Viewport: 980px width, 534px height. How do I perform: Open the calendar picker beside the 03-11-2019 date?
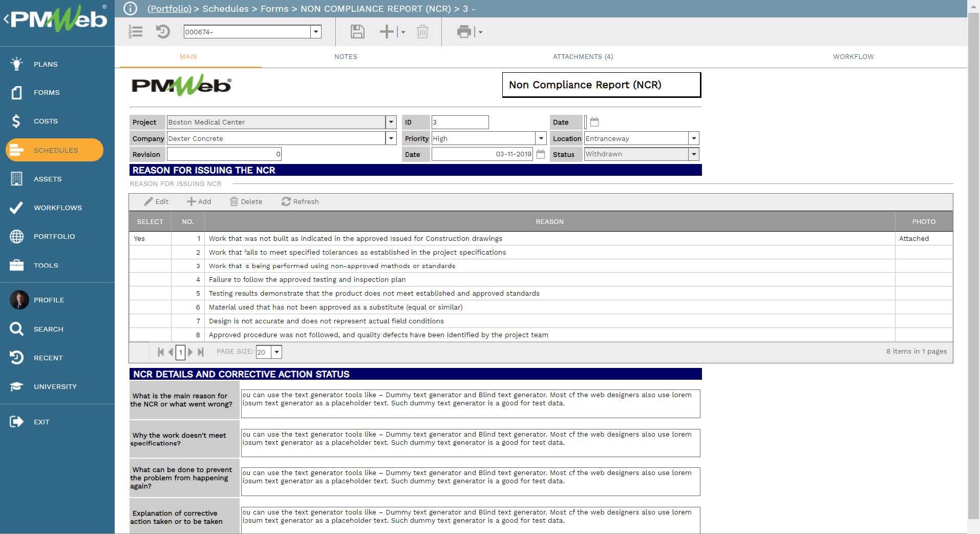[541, 154]
